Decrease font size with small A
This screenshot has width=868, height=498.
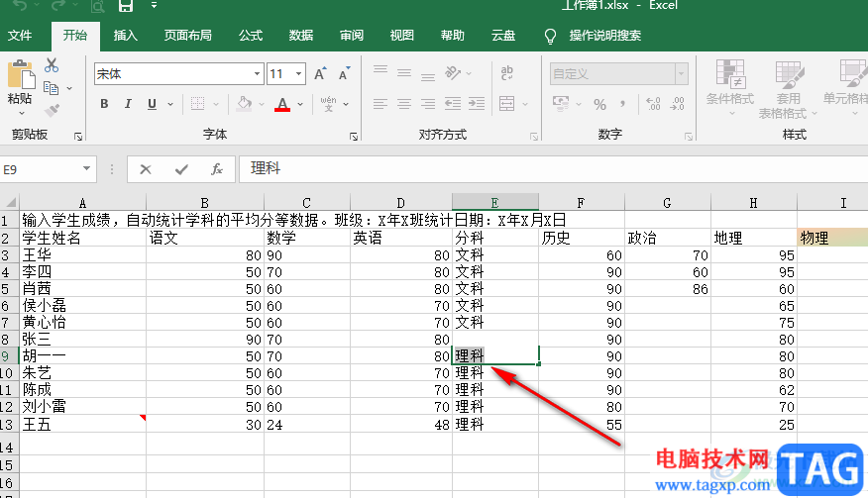[x=344, y=73]
